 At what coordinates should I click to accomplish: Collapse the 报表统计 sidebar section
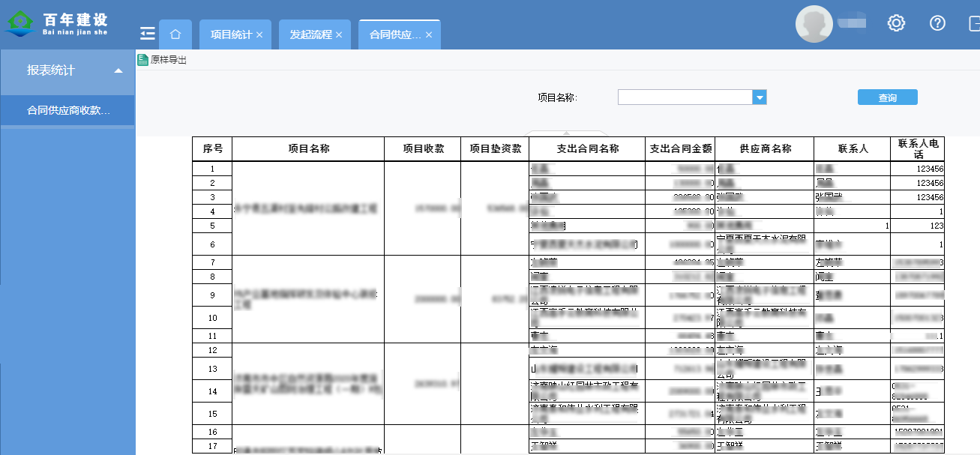pos(118,70)
